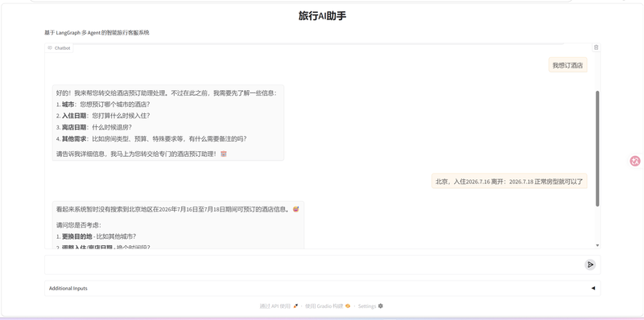
Task: Click the assistant reply listing 城市 and 入住日期
Action: coord(168,123)
